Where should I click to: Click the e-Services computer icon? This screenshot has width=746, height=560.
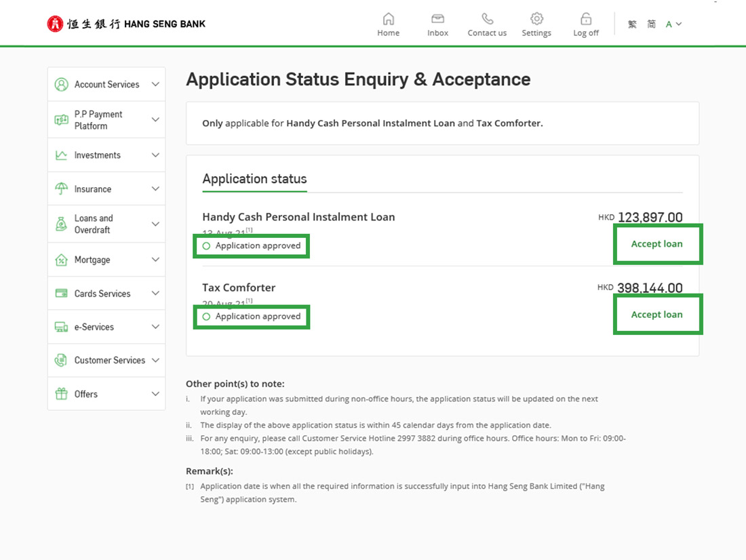pyautogui.click(x=61, y=327)
